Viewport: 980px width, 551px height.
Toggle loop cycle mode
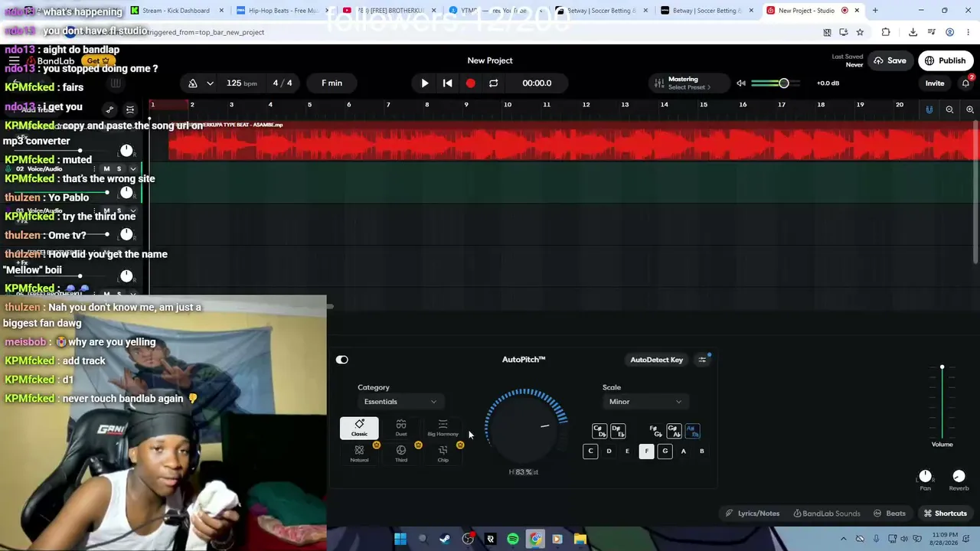493,83
